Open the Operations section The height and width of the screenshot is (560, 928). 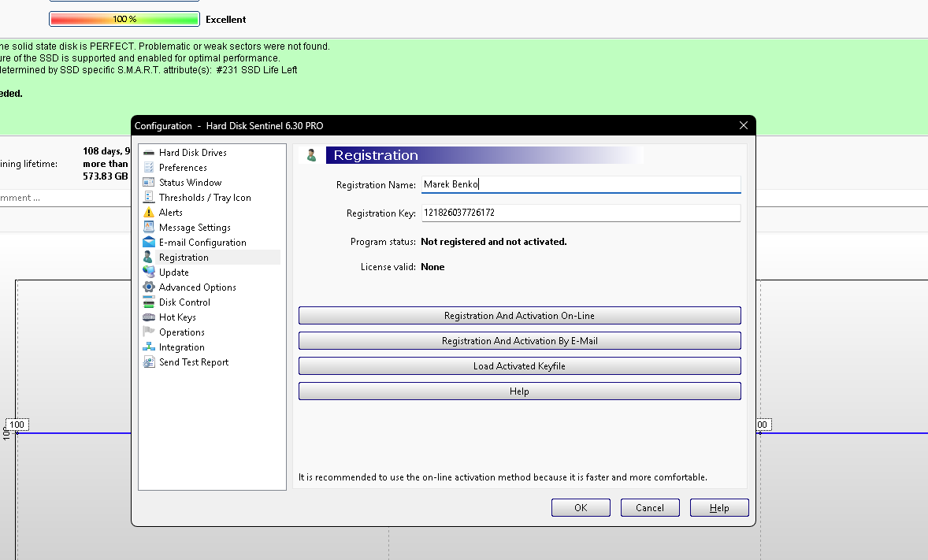(179, 332)
